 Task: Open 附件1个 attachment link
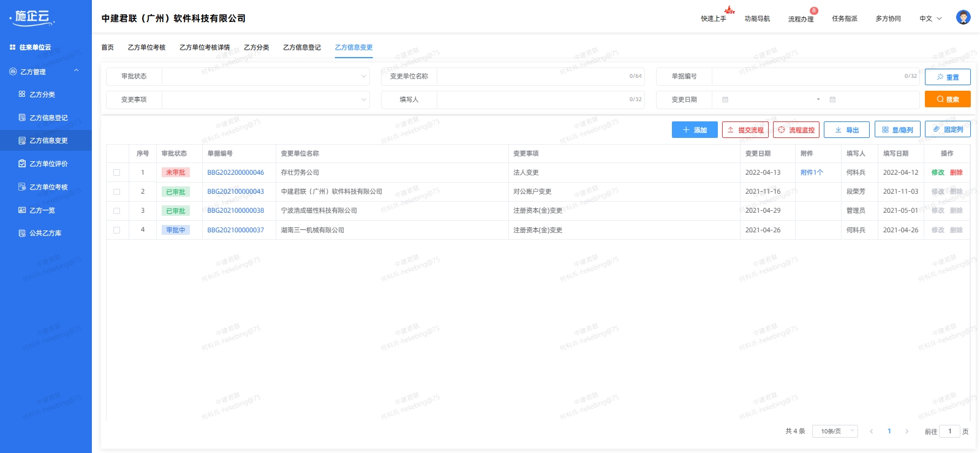click(812, 173)
